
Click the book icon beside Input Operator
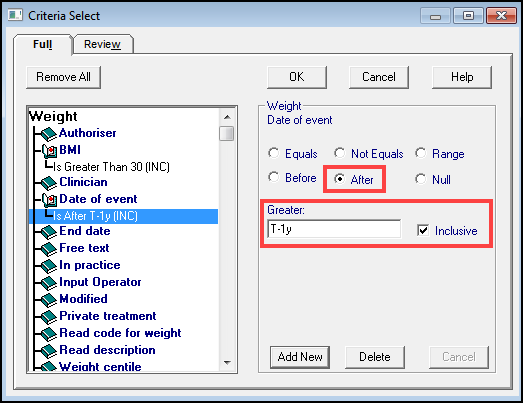(x=49, y=283)
